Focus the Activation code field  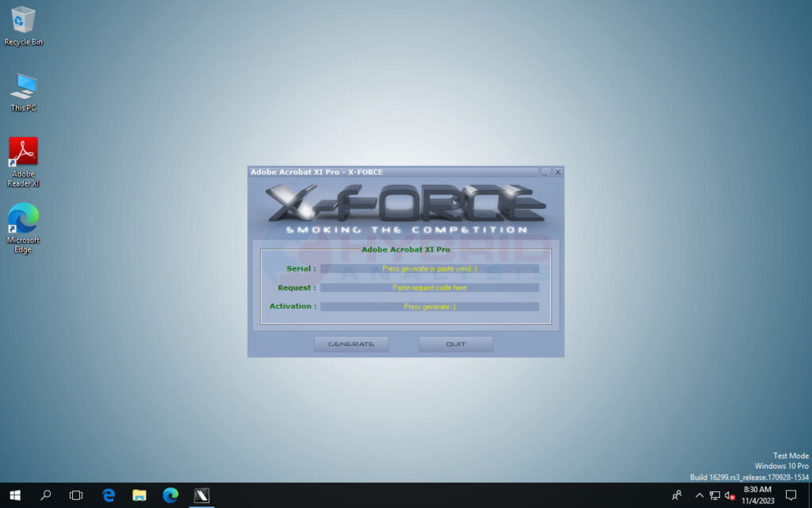click(x=429, y=306)
